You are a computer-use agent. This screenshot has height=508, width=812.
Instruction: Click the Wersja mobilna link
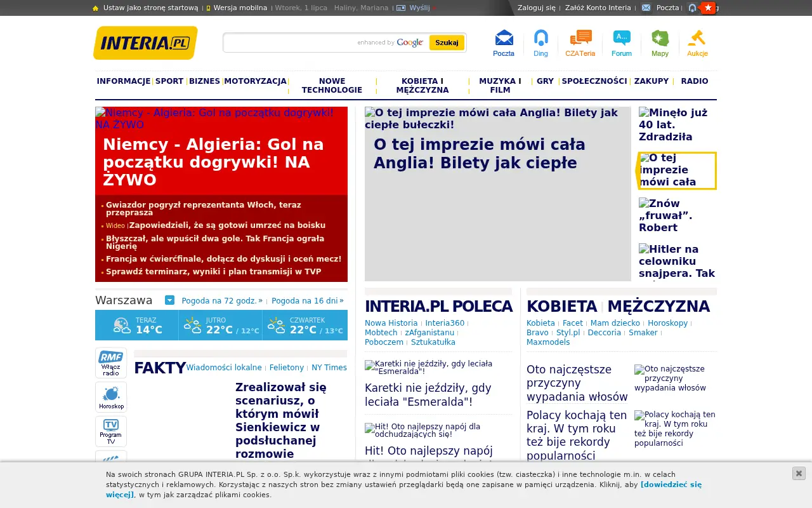click(240, 8)
